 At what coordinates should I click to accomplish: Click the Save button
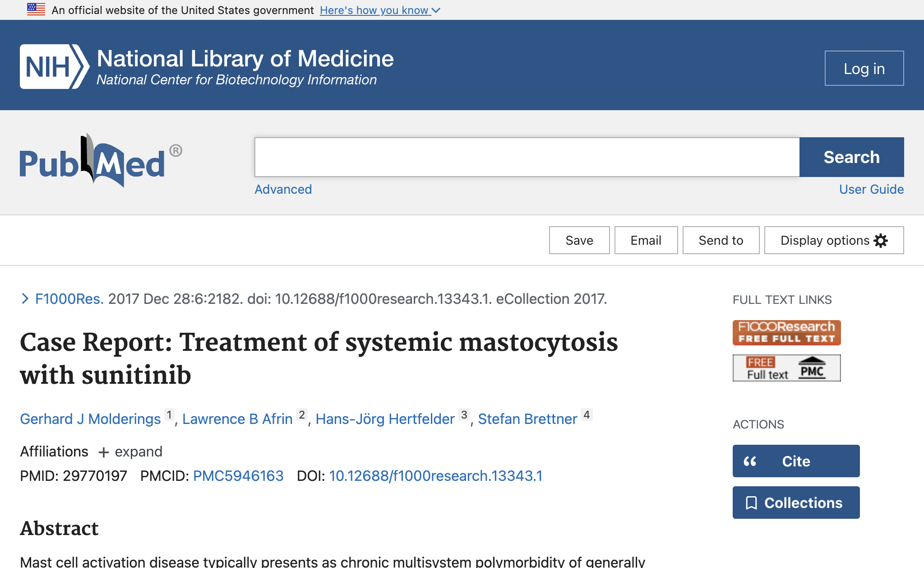click(x=579, y=240)
